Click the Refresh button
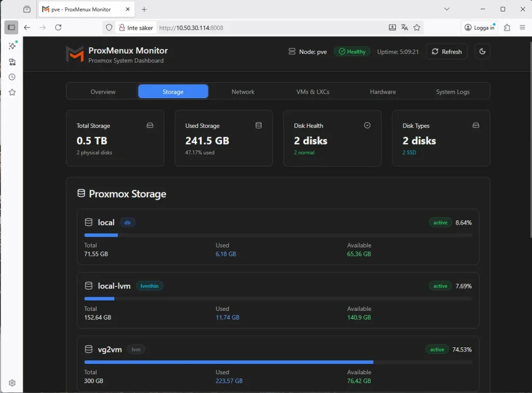532x393 pixels. pyautogui.click(x=447, y=51)
